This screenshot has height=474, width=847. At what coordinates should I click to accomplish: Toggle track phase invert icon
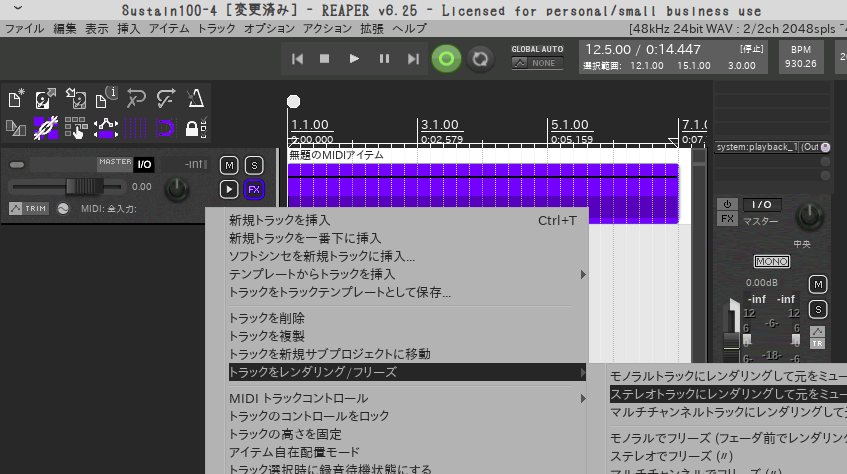click(x=63, y=209)
